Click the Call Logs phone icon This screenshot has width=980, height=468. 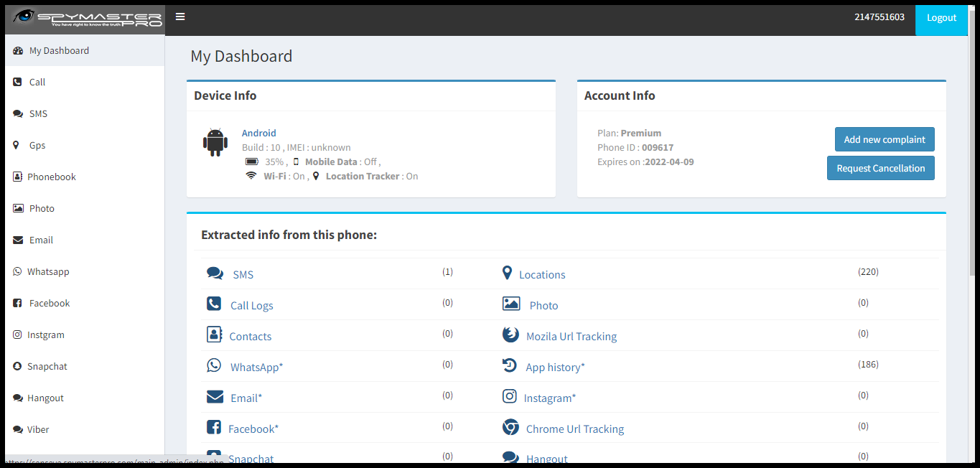point(214,304)
